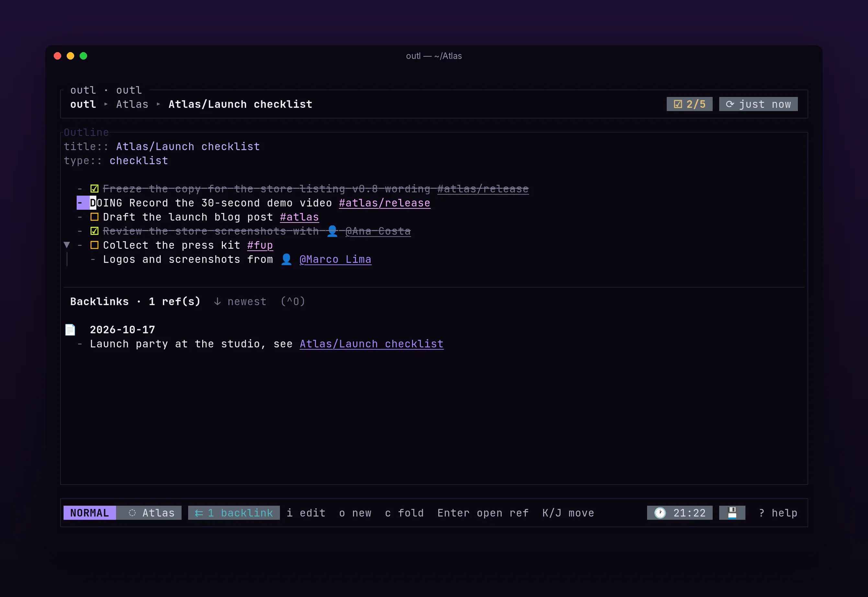The width and height of the screenshot is (868, 597).
Task: Click the 2/5 completed tasks badge
Action: pyautogui.click(x=689, y=104)
